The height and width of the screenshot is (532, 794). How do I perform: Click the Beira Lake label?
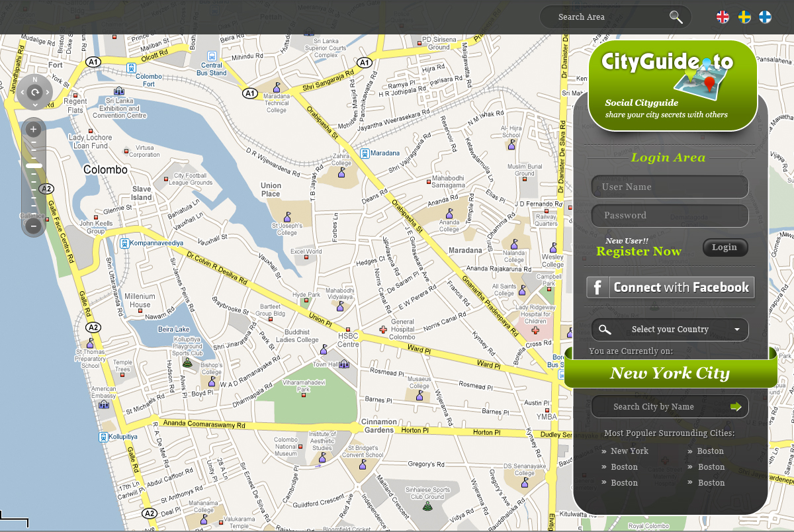click(174, 329)
